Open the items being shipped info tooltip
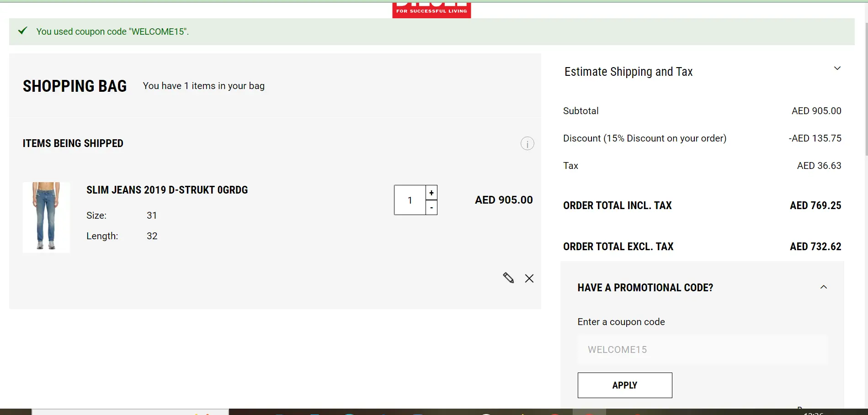 (x=527, y=143)
